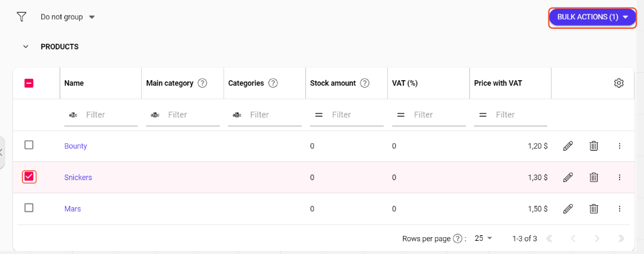Go to first page arrow
The height and width of the screenshot is (254, 644).
point(548,238)
